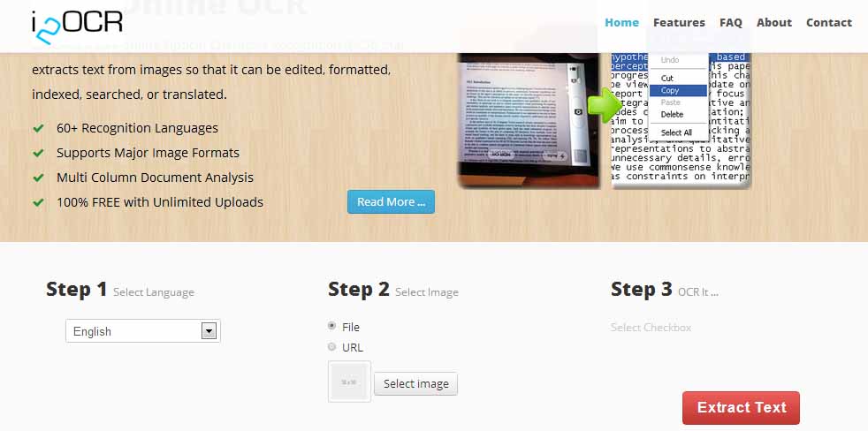This screenshot has width=868, height=431.
Task: Open the Contact page
Action: pos(829,23)
